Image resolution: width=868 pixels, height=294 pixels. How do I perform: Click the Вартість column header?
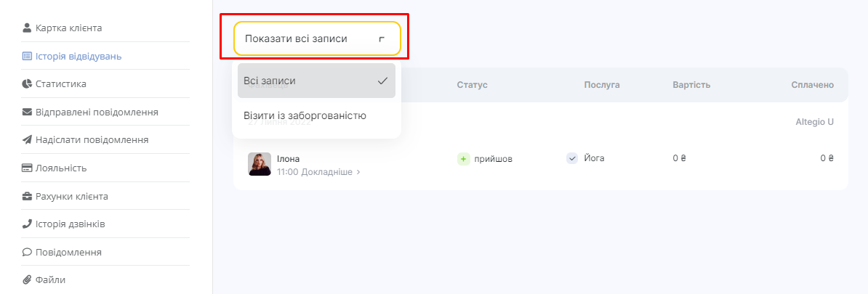[x=691, y=85]
